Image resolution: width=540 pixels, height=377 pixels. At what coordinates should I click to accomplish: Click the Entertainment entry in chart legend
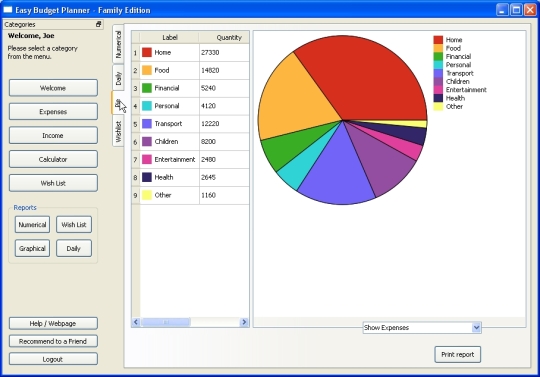(x=460, y=90)
